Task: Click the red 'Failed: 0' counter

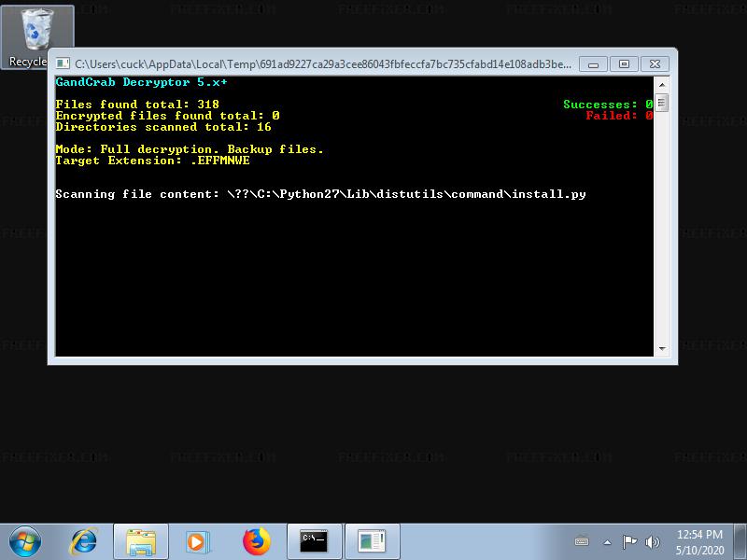Action: (619, 116)
